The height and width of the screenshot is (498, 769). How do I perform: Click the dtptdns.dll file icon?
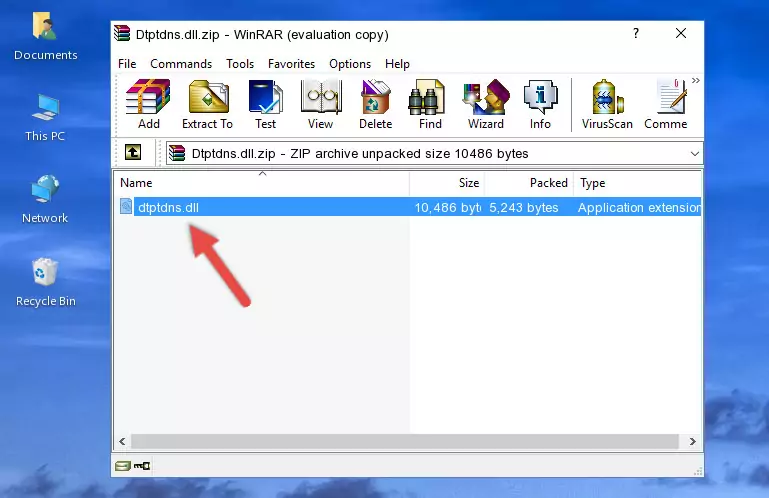tap(126, 207)
